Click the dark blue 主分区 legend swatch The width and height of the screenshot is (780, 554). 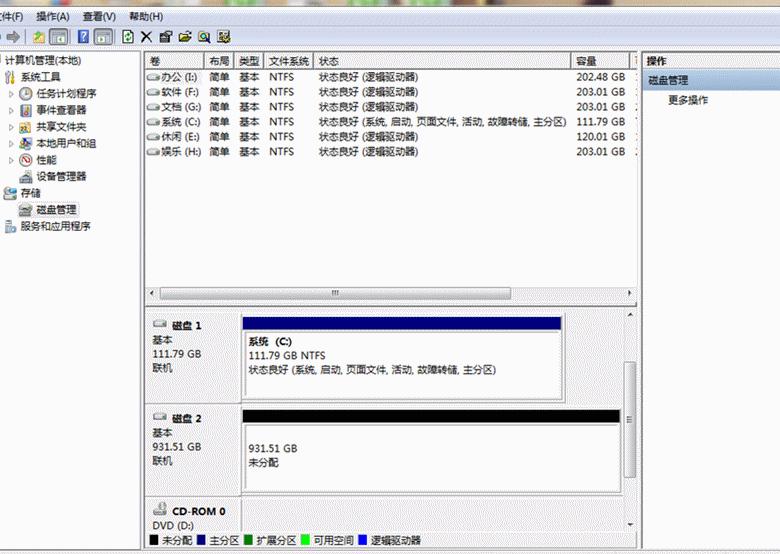pos(201,540)
